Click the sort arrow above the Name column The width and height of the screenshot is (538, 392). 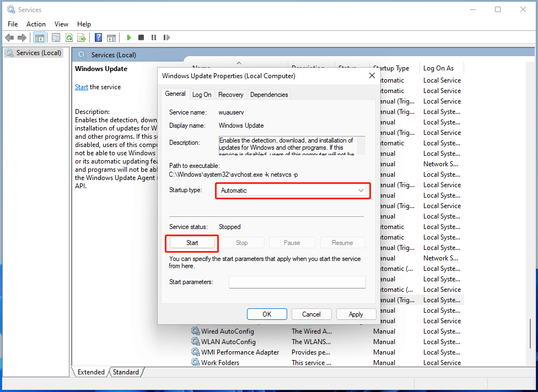pyautogui.click(x=239, y=63)
